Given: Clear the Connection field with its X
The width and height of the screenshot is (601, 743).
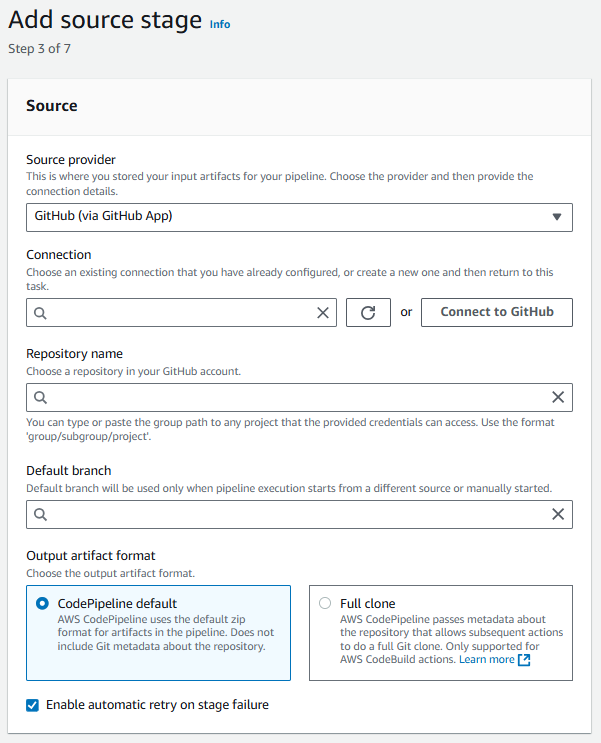Looking at the screenshot, I should tap(323, 313).
